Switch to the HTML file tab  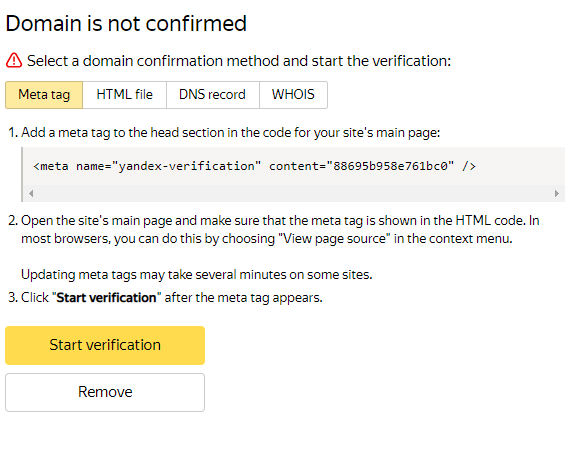pyautogui.click(x=124, y=95)
